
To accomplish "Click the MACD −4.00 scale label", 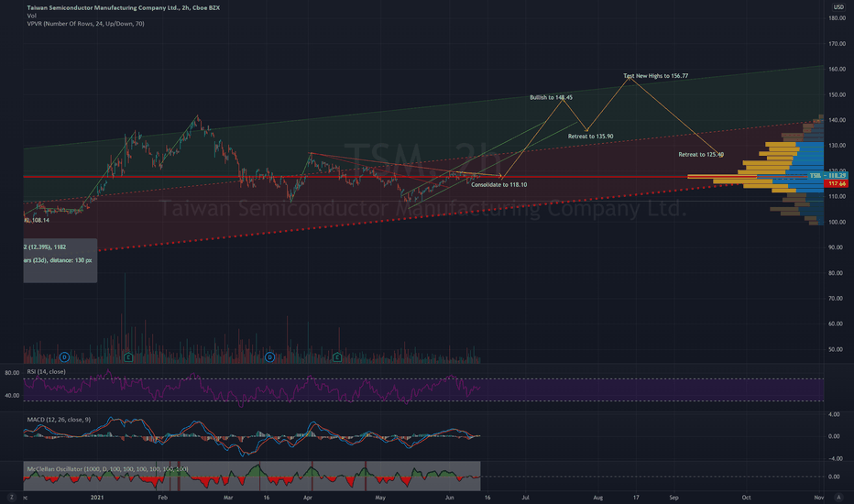I will click(x=834, y=459).
